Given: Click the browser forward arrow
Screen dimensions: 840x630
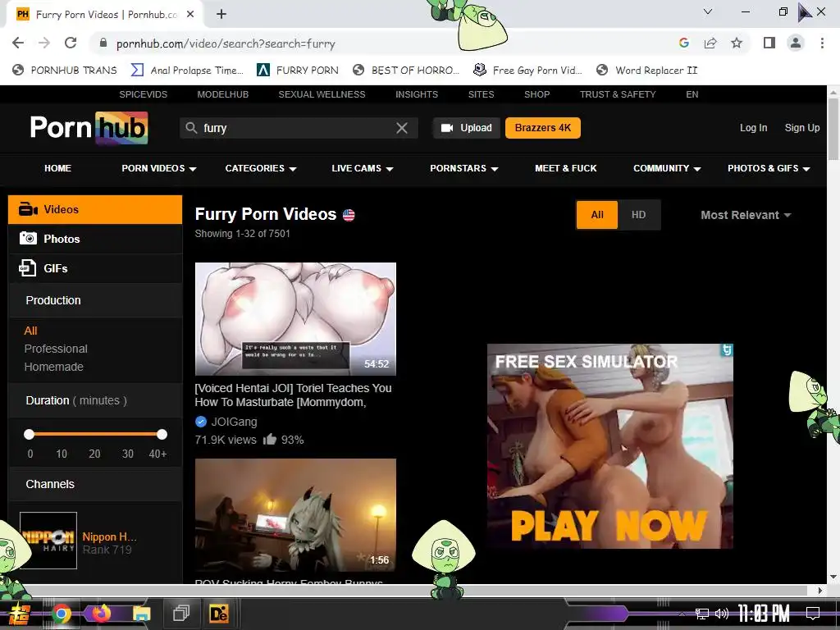Looking at the screenshot, I should pos(44,43).
